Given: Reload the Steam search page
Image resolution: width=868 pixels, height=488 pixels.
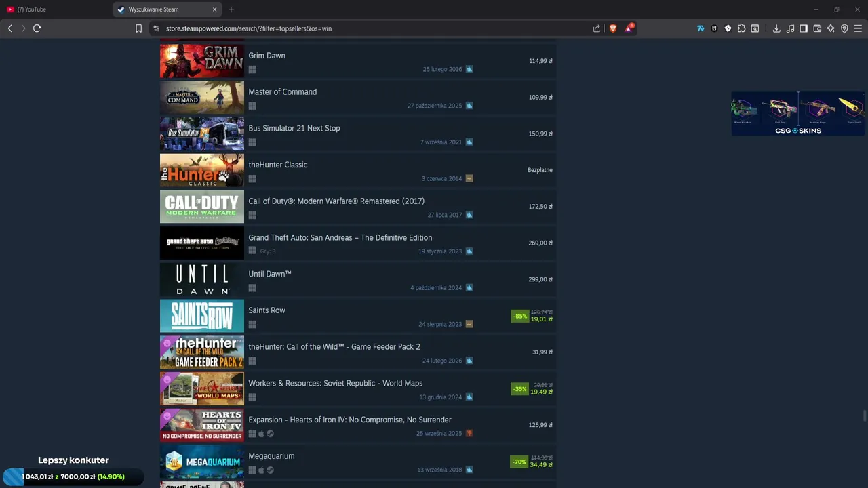Looking at the screenshot, I should [x=37, y=28].
